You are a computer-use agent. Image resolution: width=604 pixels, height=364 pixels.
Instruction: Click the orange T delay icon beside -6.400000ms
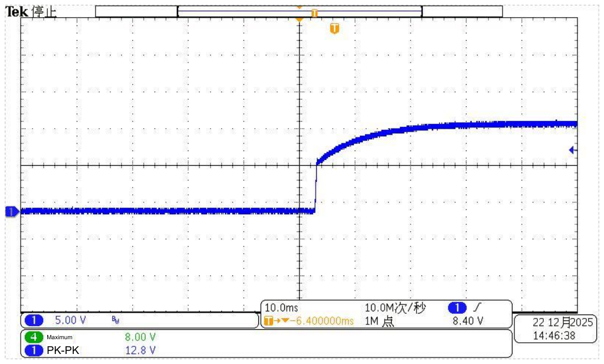pos(268,320)
